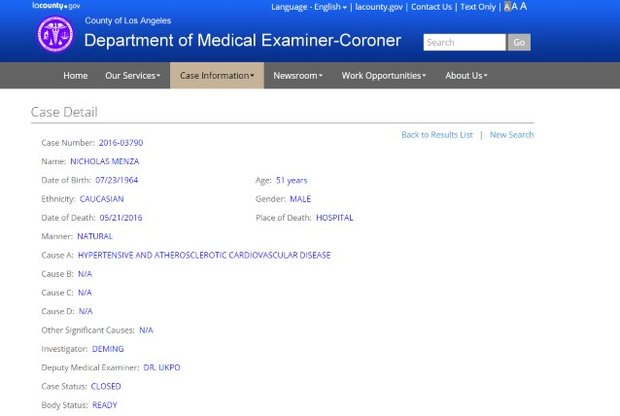Click date of death 05/21/2016
The width and height of the screenshot is (620, 416).
121,218
